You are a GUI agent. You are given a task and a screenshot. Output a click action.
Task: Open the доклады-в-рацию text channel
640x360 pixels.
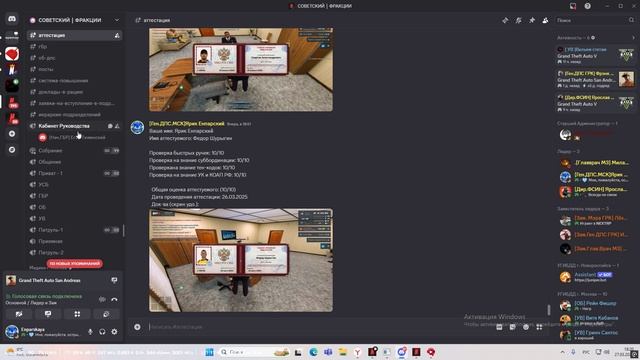pyautogui.click(x=75, y=92)
